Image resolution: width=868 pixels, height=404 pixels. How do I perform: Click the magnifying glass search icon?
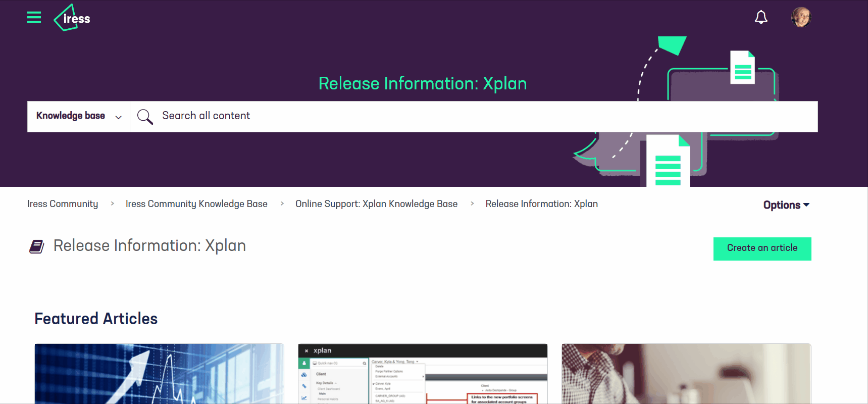point(145,117)
